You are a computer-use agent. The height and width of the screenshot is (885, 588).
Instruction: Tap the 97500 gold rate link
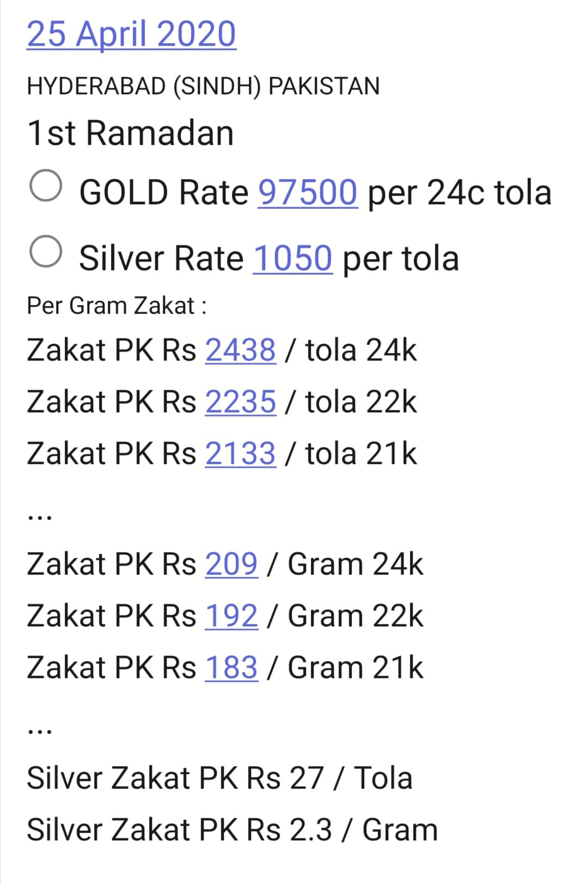pyautogui.click(x=308, y=192)
